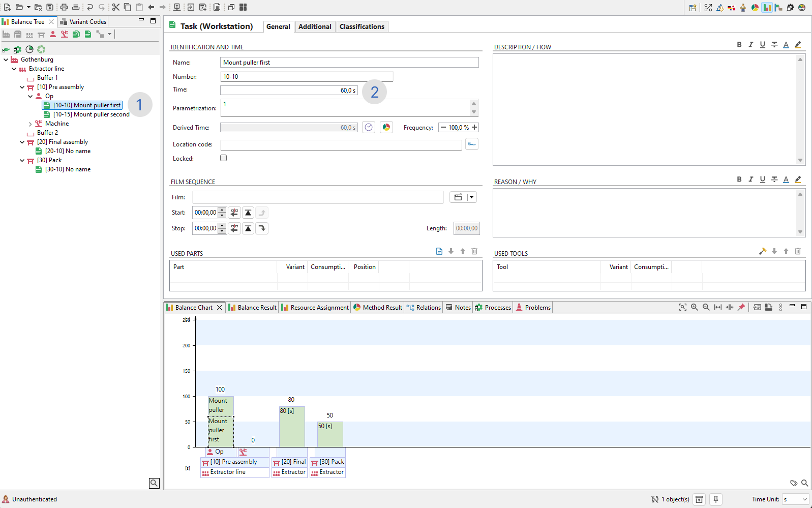Toggle Bold in the Description editor
This screenshot has height=508, width=812.
point(739,45)
